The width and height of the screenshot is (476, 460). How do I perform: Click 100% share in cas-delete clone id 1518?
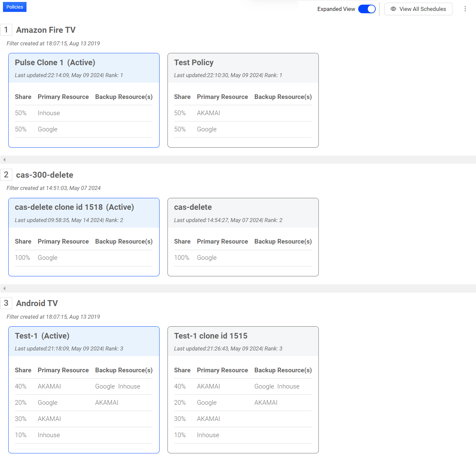pos(23,258)
